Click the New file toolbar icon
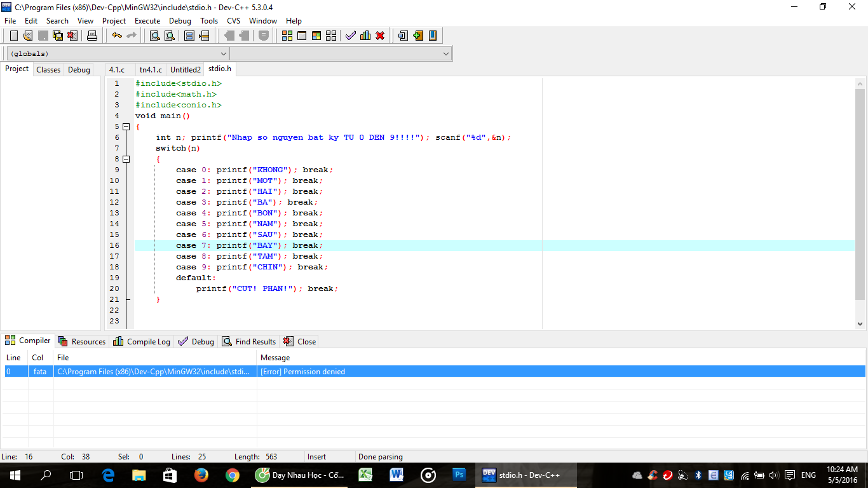Viewport: 868px width, 488px height. pyautogui.click(x=13, y=36)
